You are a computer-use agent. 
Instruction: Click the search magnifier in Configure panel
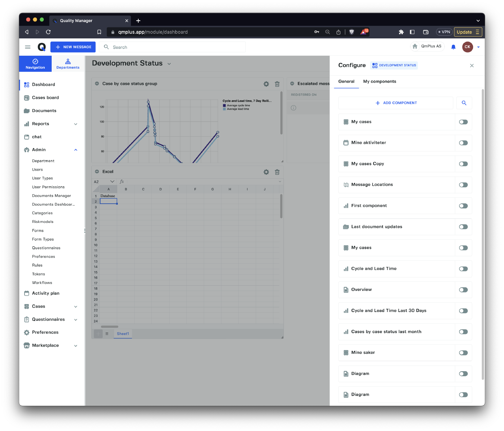click(x=464, y=103)
